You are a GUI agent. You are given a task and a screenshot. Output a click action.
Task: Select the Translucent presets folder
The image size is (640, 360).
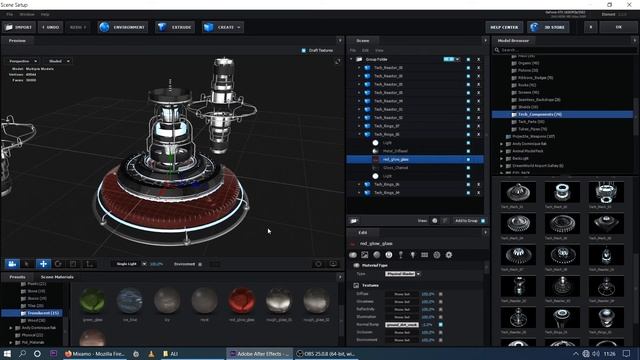click(32, 313)
